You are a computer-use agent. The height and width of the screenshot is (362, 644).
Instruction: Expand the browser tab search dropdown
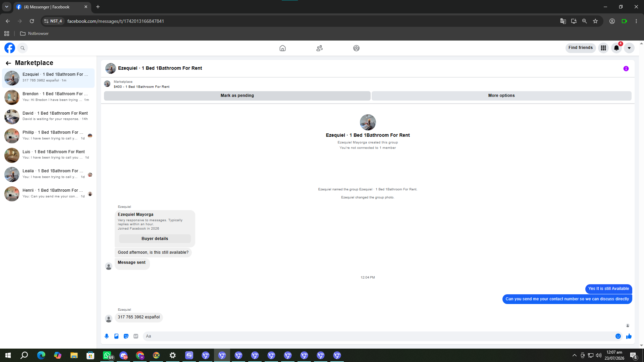(6, 7)
